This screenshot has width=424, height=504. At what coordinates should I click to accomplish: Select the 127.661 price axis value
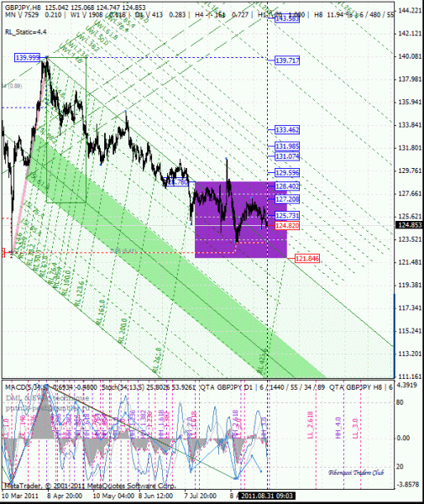[x=410, y=193]
